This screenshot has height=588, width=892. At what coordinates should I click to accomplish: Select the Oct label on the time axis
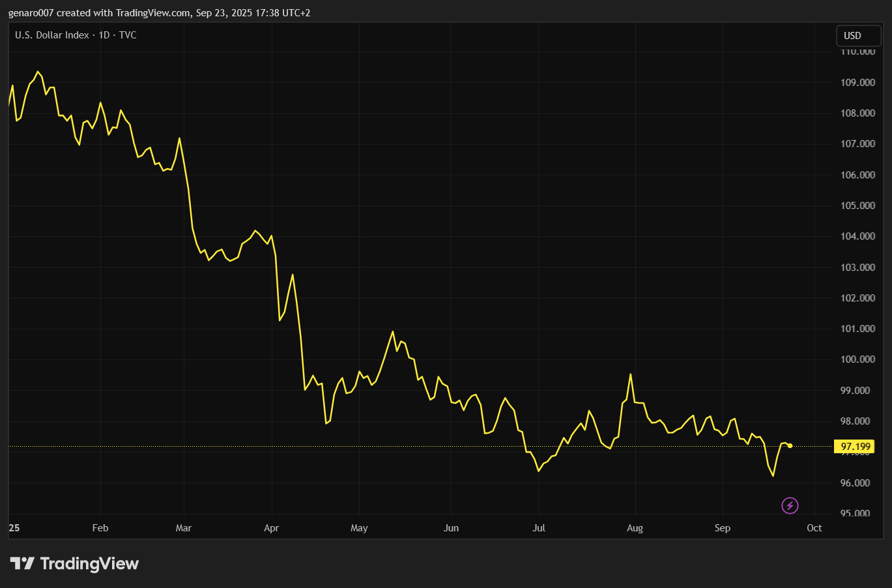(x=814, y=528)
